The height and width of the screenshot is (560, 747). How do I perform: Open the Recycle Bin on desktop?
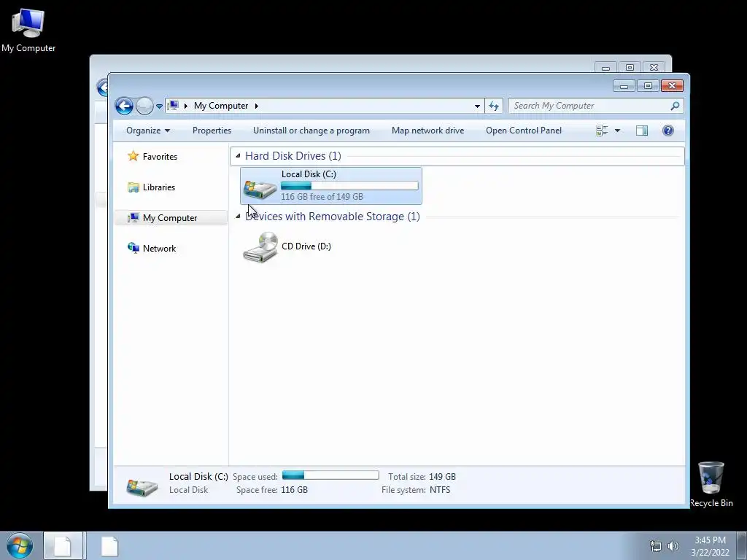[711, 484]
